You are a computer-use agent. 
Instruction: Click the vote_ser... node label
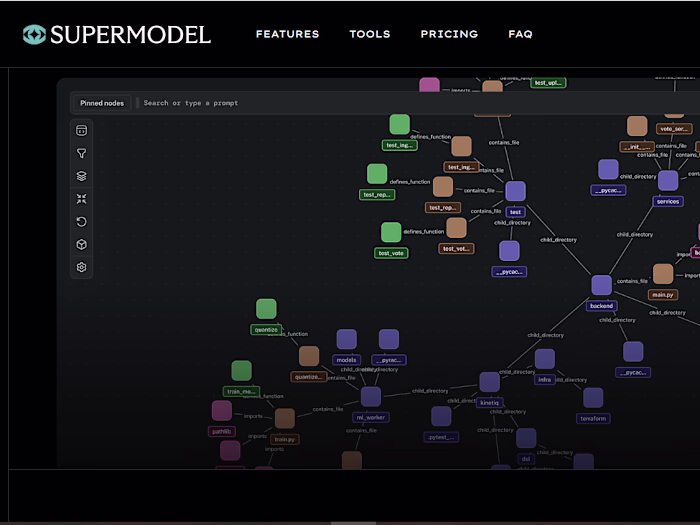pyautogui.click(x=674, y=129)
